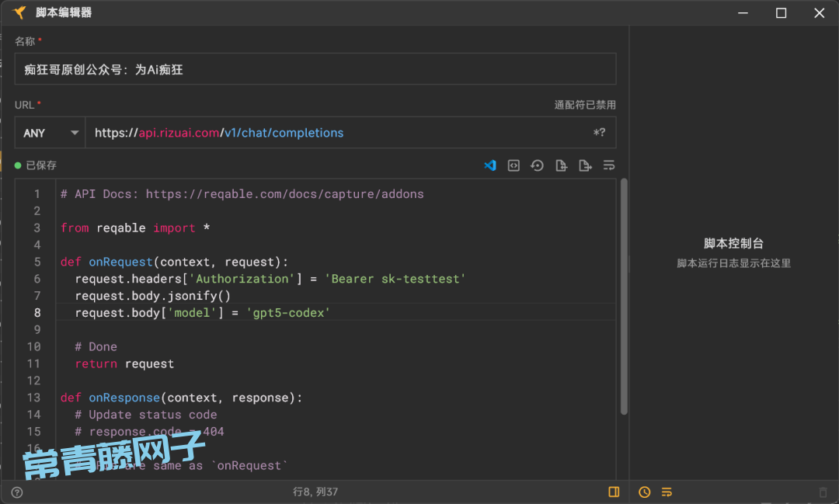The width and height of the screenshot is (839, 504).
Task: Click the export script file icon
Action: [585, 165]
